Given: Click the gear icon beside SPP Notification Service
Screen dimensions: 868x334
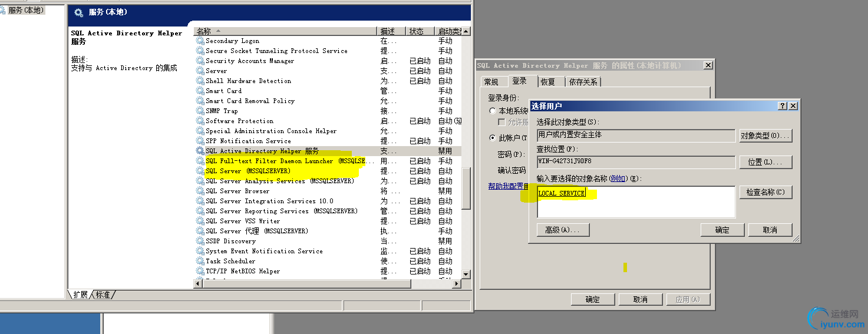Looking at the screenshot, I should coord(200,141).
